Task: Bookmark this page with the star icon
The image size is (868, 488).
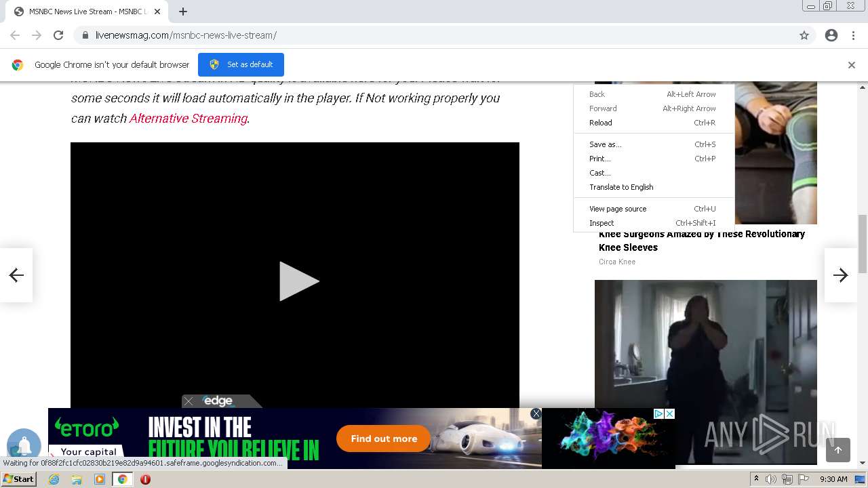Action: click(x=804, y=35)
